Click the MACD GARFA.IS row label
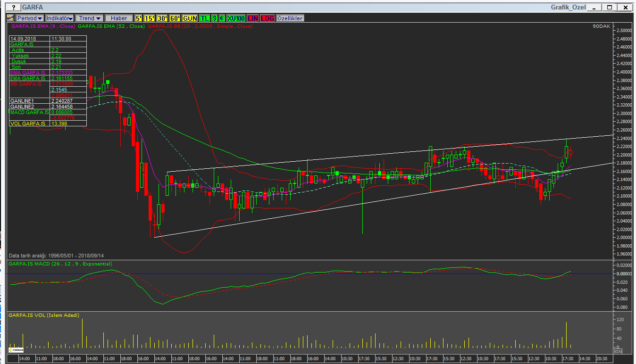The width and height of the screenshot is (636, 364). coord(30,112)
